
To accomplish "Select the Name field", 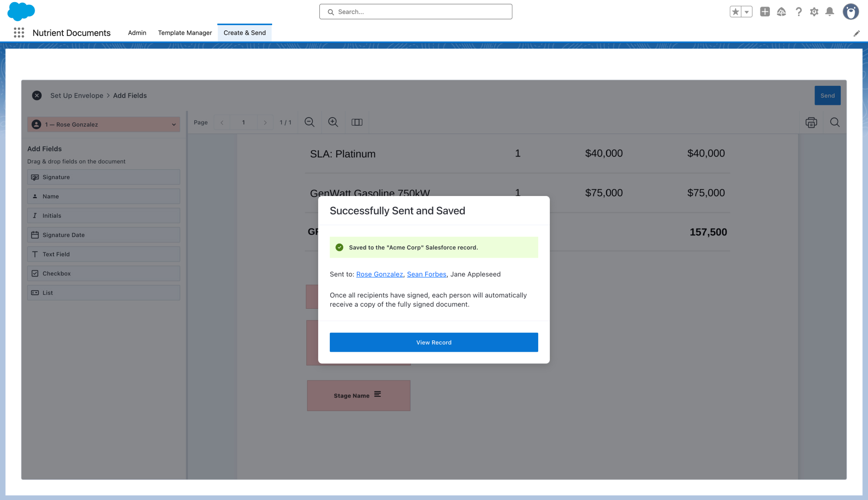I will pos(104,196).
